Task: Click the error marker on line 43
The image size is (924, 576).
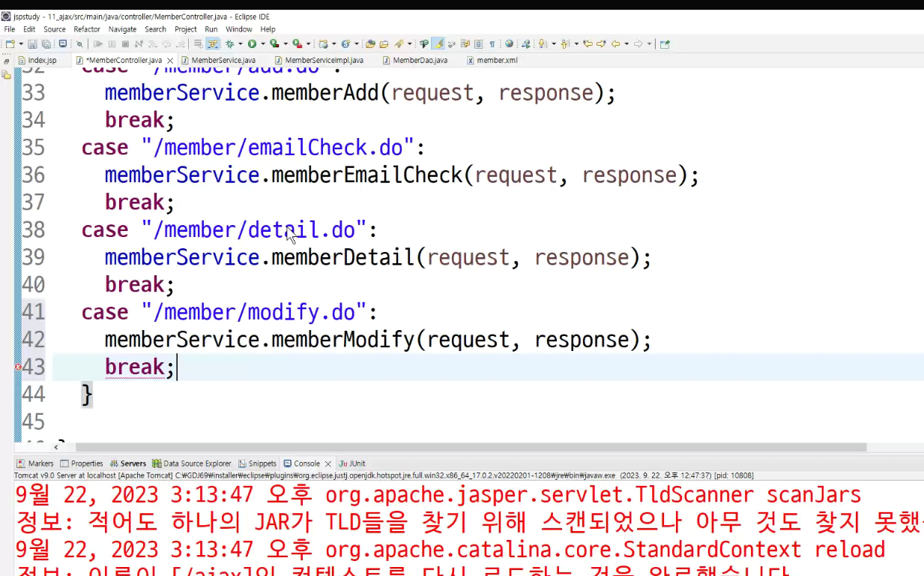Action: (17, 367)
